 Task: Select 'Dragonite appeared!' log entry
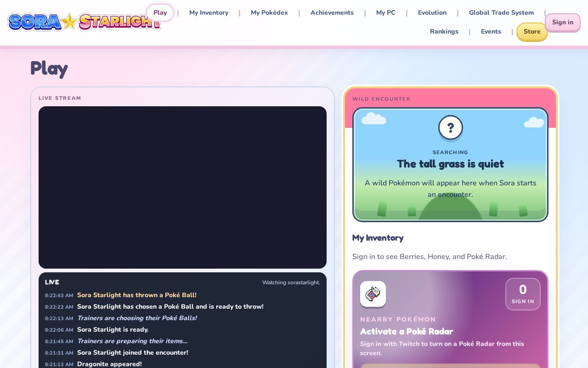point(109,364)
